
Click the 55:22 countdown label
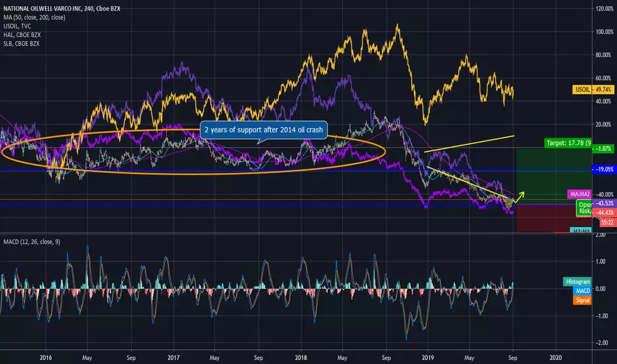click(x=607, y=222)
